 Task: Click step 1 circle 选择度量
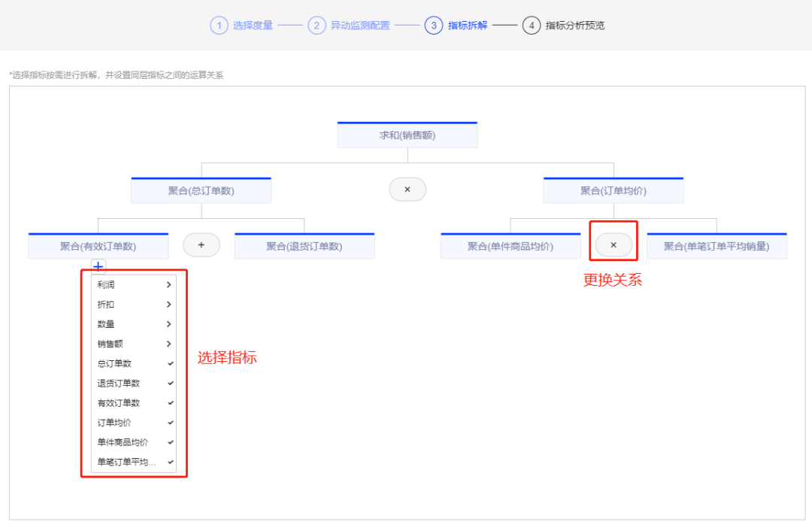219,26
